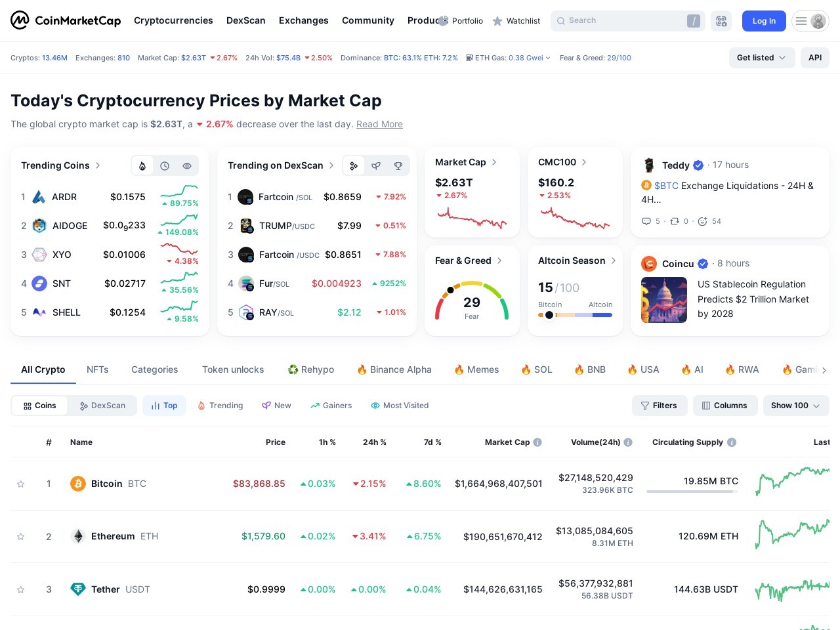Star Bitcoin to add it to watchlist

tap(20, 484)
